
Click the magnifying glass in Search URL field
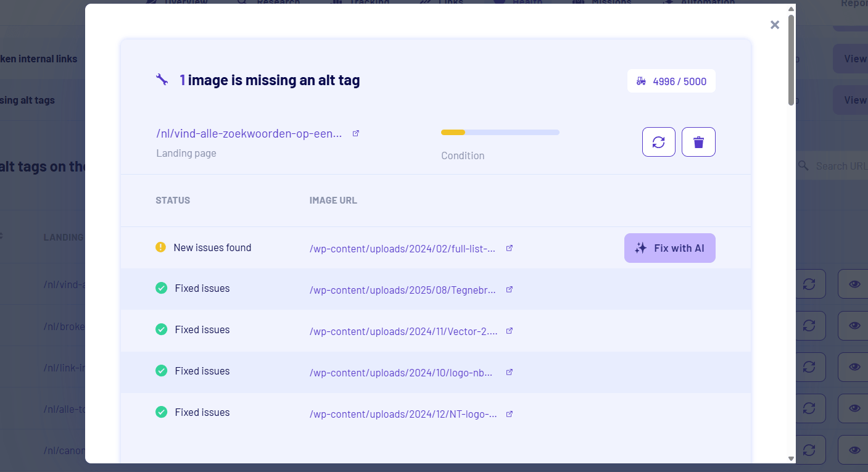803,165
